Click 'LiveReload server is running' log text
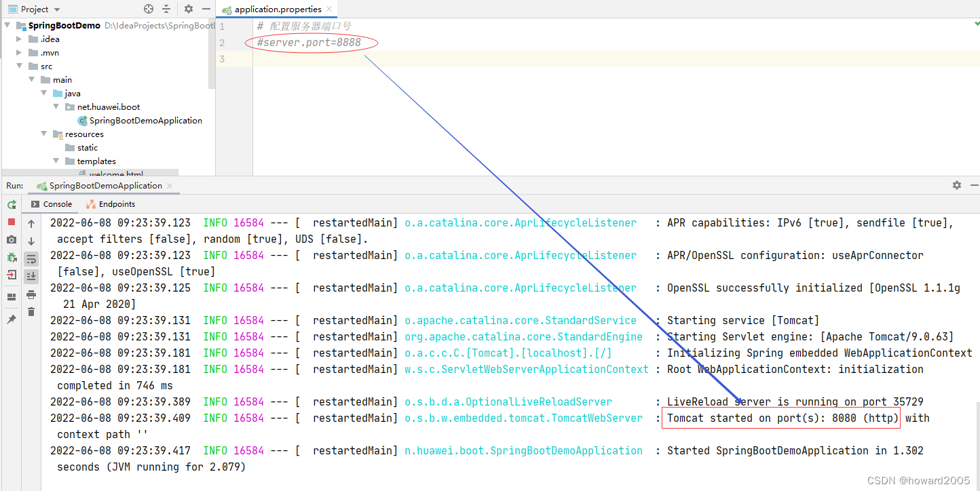 [752, 401]
